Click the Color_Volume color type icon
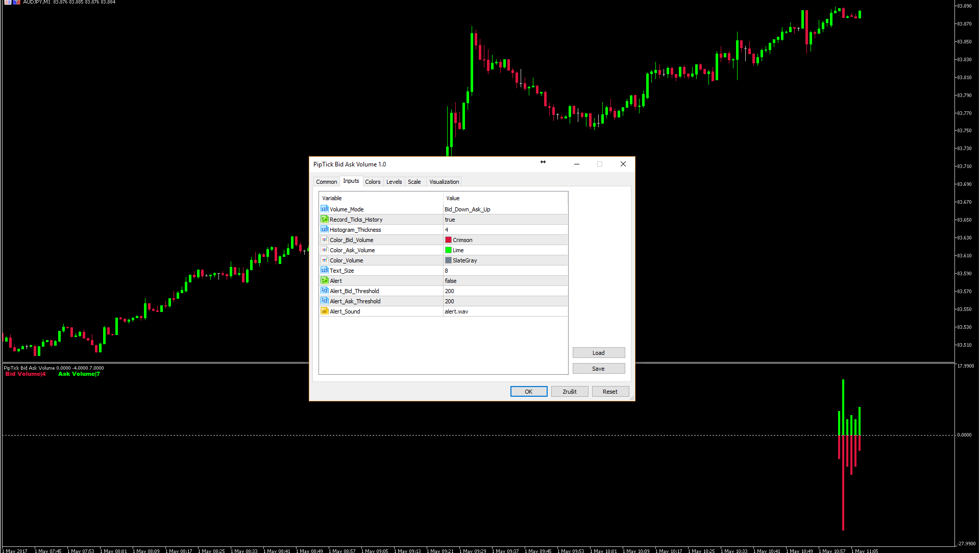Screen dimensions: 980x553 [x=324, y=260]
